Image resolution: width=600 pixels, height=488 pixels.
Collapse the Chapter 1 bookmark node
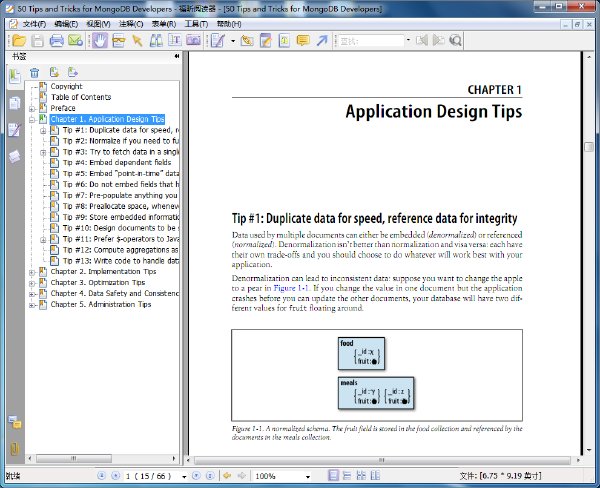click(32, 120)
